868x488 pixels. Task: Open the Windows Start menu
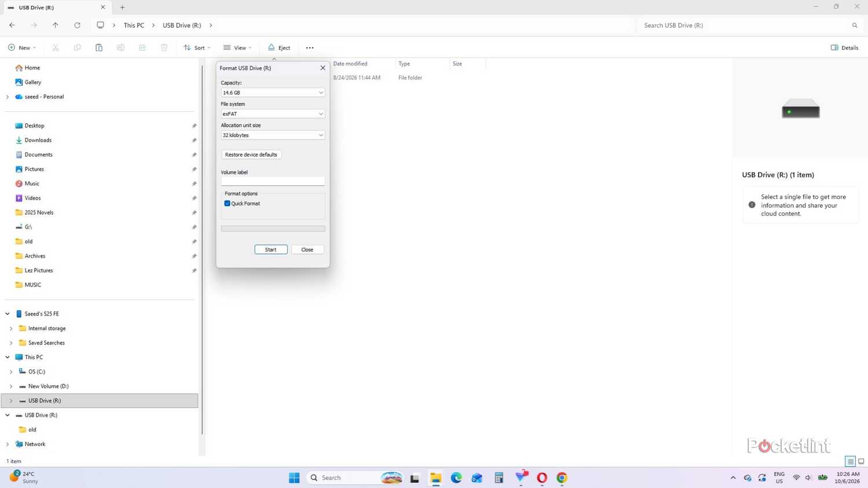click(294, 478)
